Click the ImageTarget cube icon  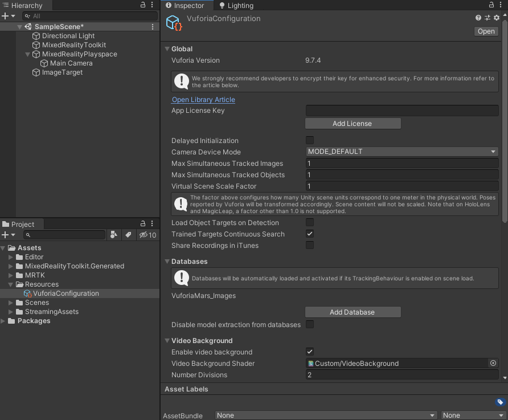coord(36,72)
